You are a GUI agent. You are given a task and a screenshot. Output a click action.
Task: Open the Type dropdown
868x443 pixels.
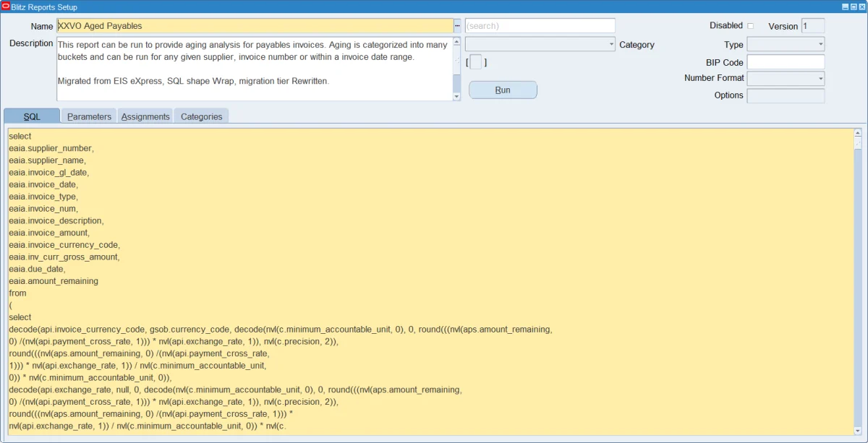[820, 45]
